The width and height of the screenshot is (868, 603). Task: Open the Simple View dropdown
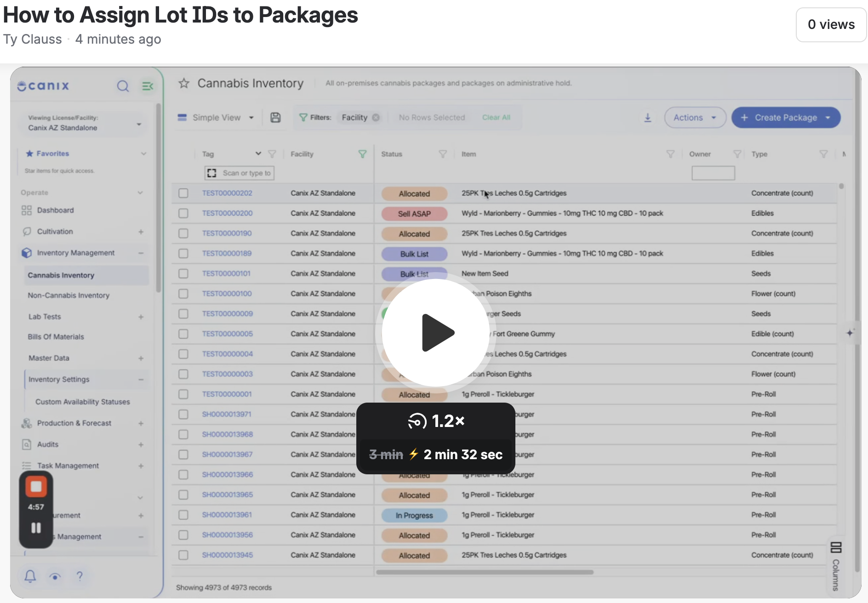[216, 118]
